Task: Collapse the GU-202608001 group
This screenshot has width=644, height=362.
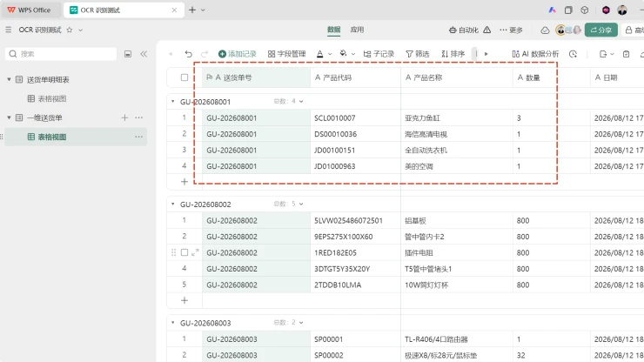Action: [173, 102]
